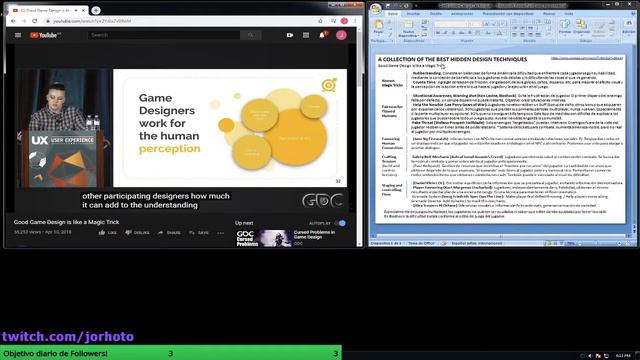This screenshot has width=640, height=360.
Task: Click the YouTube hyperlink on the slide
Action: click(x=587, y=58)
